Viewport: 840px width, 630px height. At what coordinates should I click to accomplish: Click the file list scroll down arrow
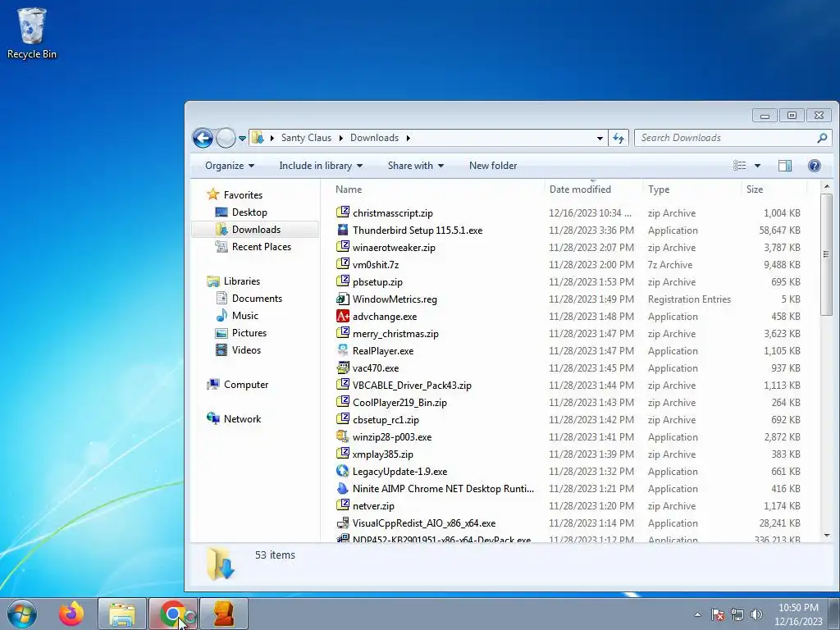827,535
